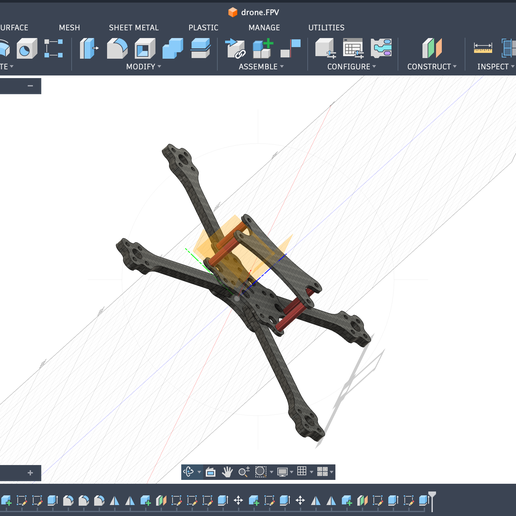Open the Orbit type dropdown arrow

pos(199,472)
